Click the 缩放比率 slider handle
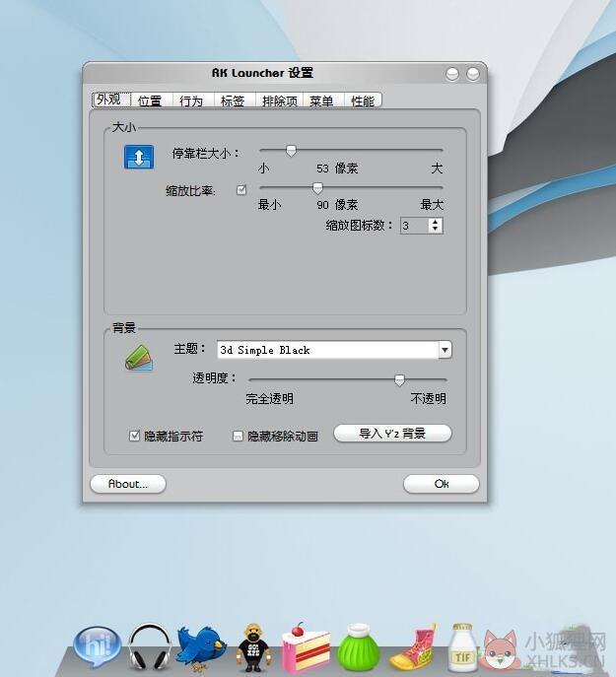616x677 pixels. coord(317,188)
